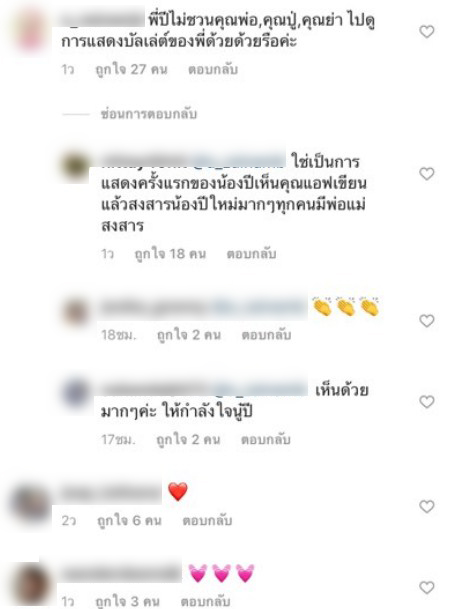Open the bottom commenter's avatar
This screenshot has height=609, width=459.
pos(31,586)
